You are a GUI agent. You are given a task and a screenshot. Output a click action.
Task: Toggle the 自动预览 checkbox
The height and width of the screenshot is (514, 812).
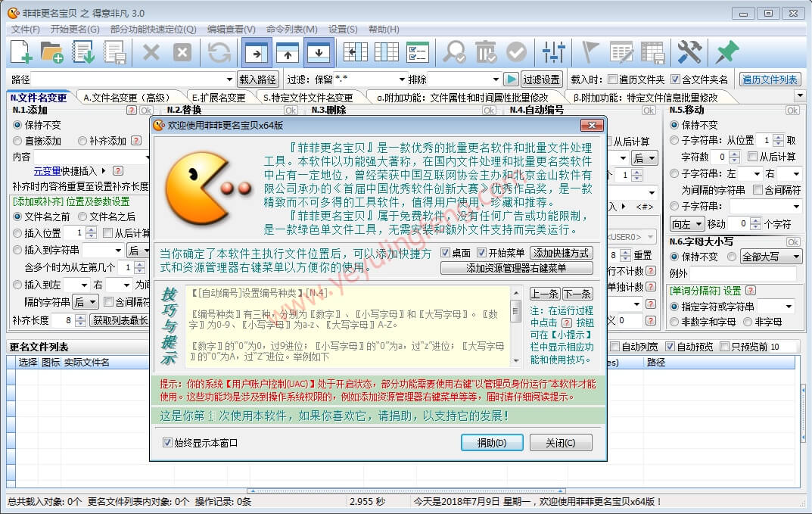[x=670, y=347]
